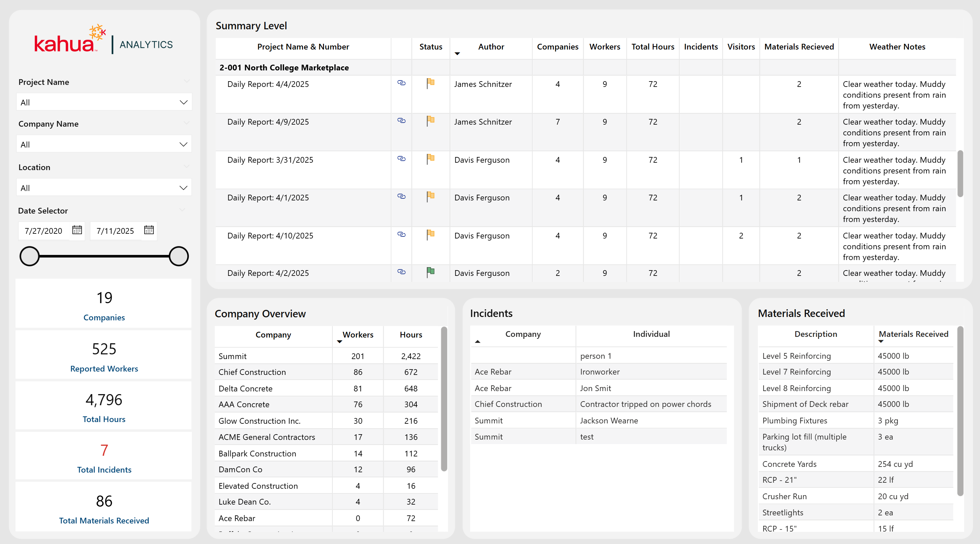The width and height of the screenshot is (980, 544).
Task: Expand the Location filter dropdown
Action: [x=183, y=188]
